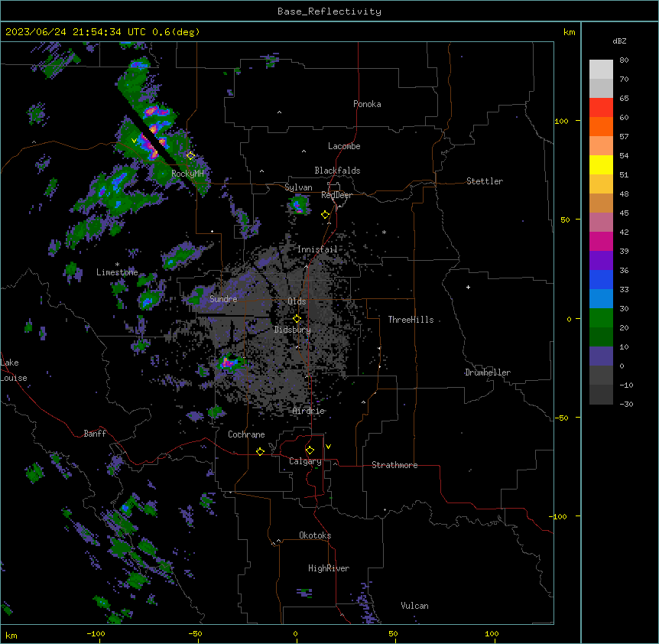Click the -30 value in dBZ legend

[626, 405]
